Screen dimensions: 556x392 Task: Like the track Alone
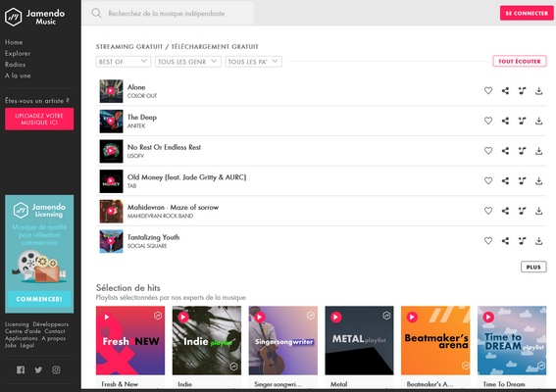488,91
